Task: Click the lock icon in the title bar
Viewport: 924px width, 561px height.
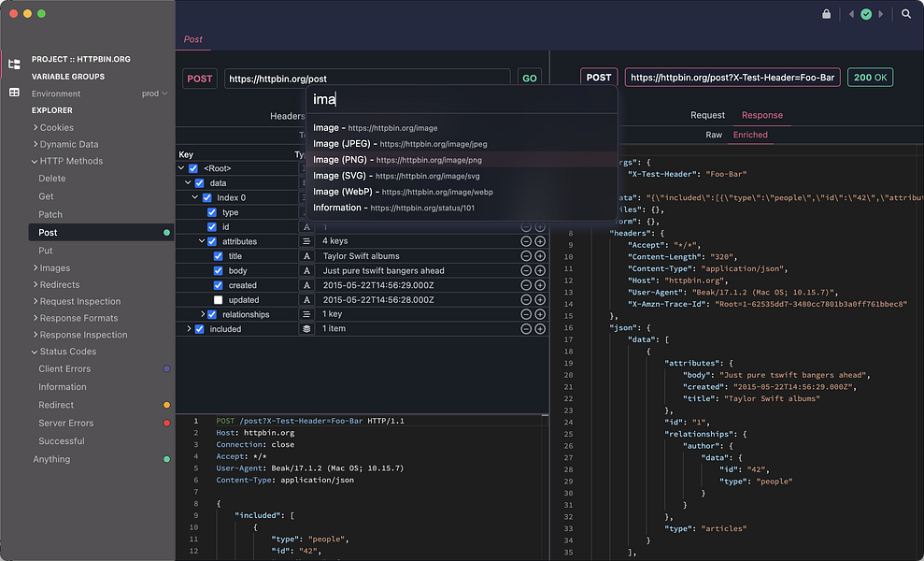Action: [826, 14]
